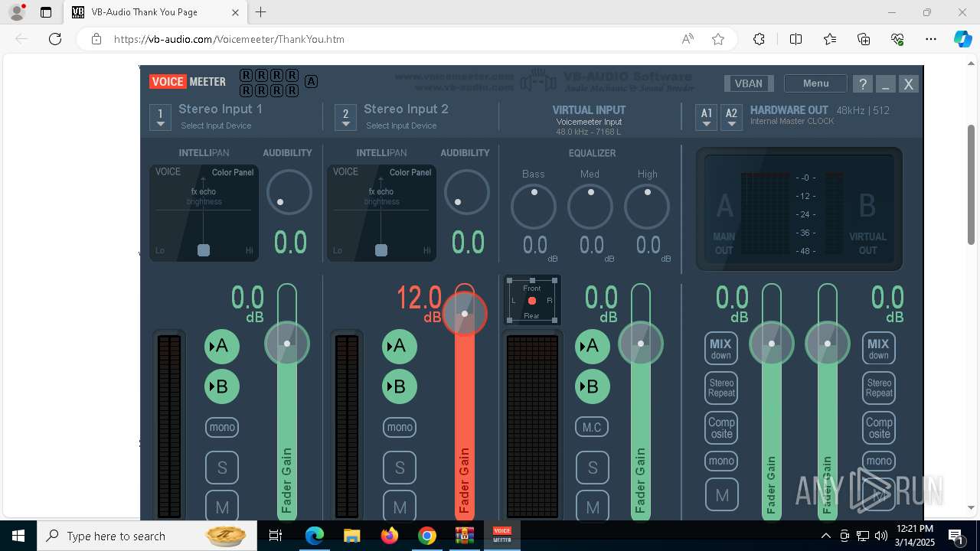Open File Explorer from the taskbar
980x551 pixels.
point(351,536)
